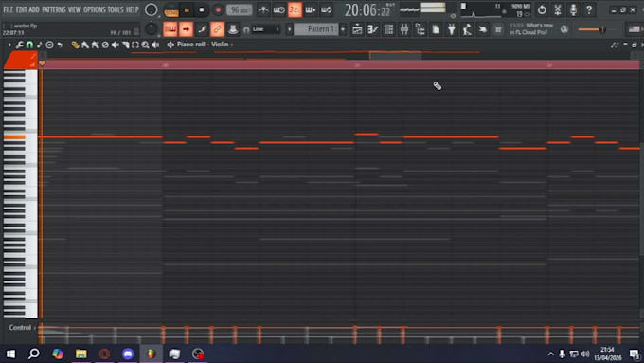644x363 pixels.
Task: Open the Line snap dropdown in main toolbar
Action: [x=265, y=29]
